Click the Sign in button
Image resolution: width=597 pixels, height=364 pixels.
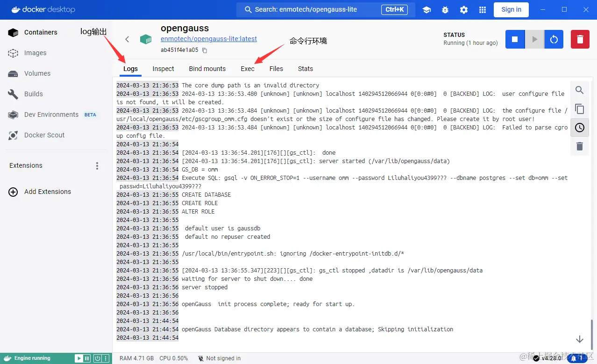tap(511, 9)
